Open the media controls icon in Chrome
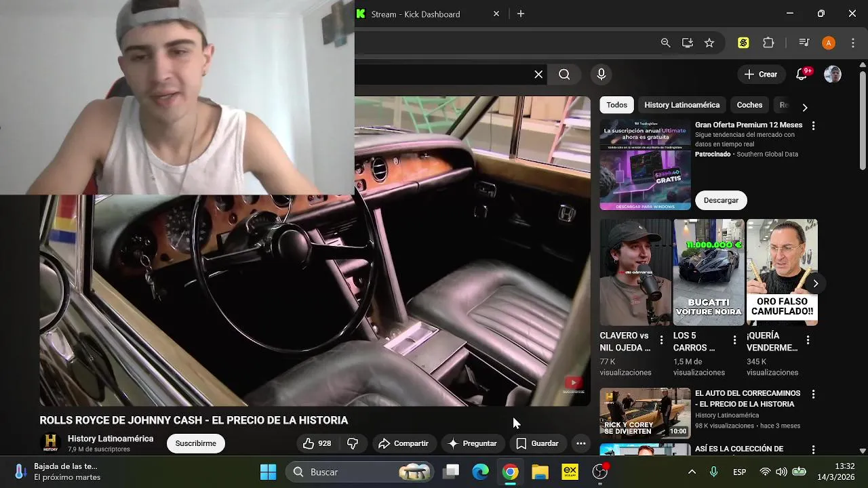 pos(804,43)
